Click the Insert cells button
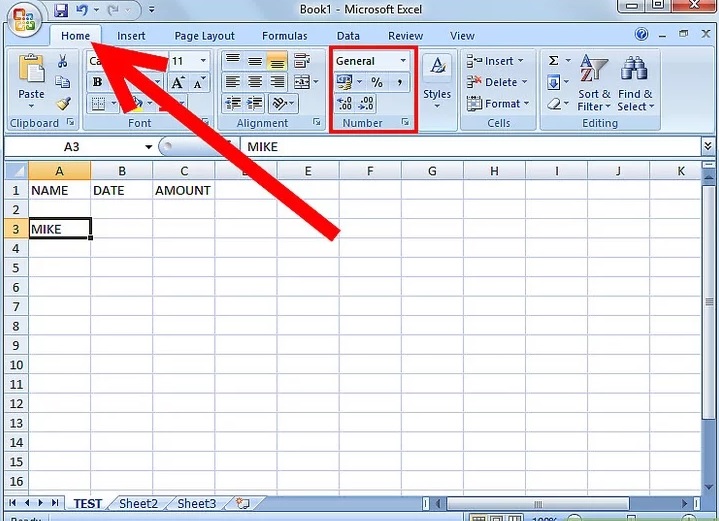The image size is (719, 521). click(x=495, y=61)
